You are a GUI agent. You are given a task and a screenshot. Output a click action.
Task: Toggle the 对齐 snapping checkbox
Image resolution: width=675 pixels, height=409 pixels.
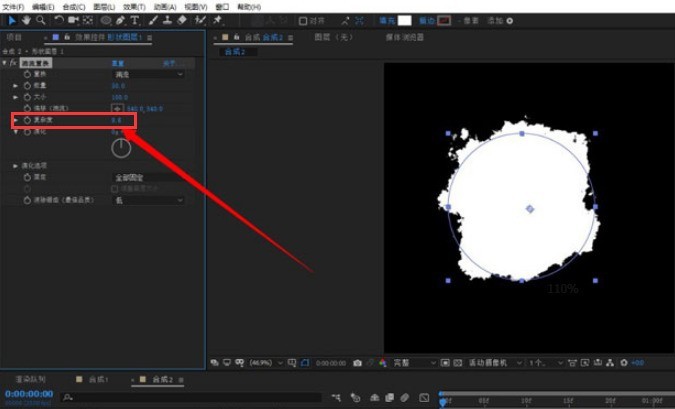tap(303, 20)
